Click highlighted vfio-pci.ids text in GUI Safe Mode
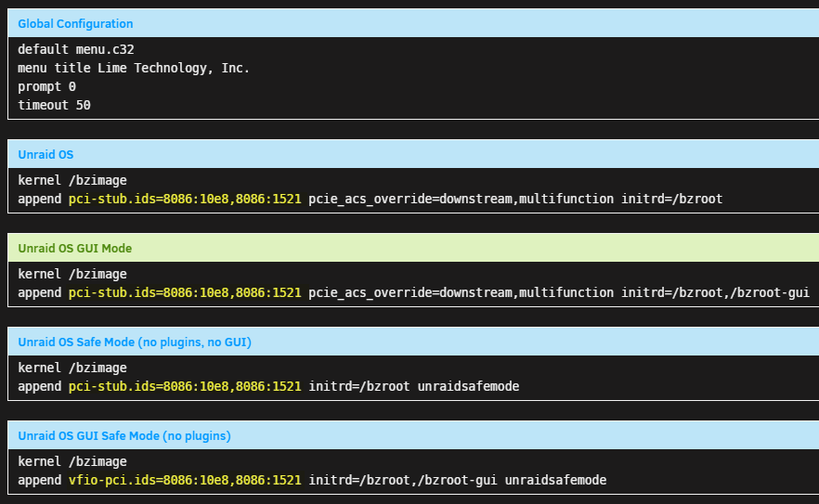The height and width of the screenshot is (504, 819). [x=185, y=480]
